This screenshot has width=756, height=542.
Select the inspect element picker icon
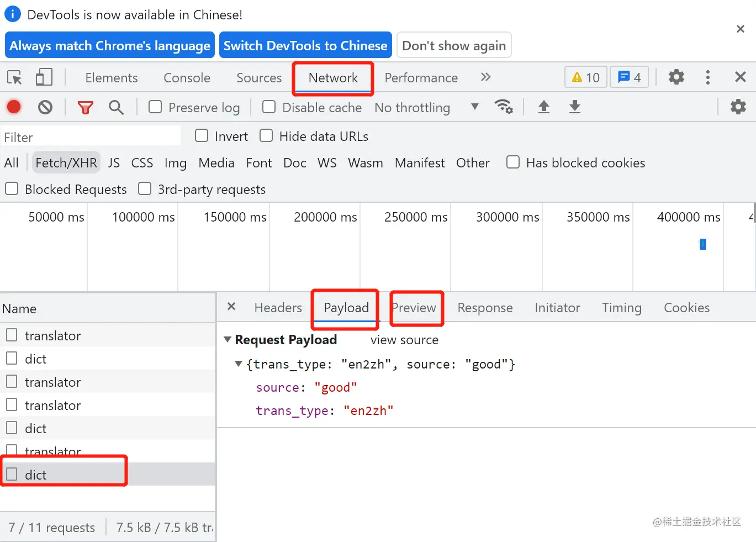coord(14,77)
